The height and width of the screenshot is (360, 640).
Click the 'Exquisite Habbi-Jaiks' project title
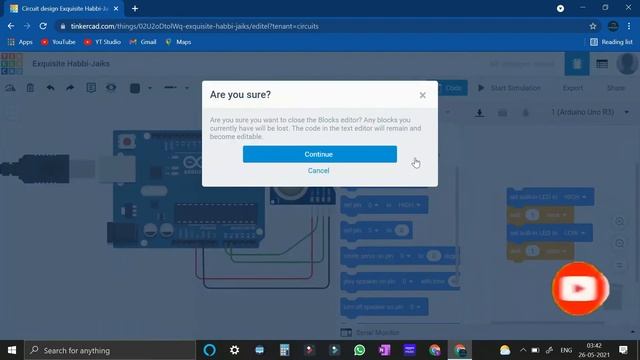point(71,64)
